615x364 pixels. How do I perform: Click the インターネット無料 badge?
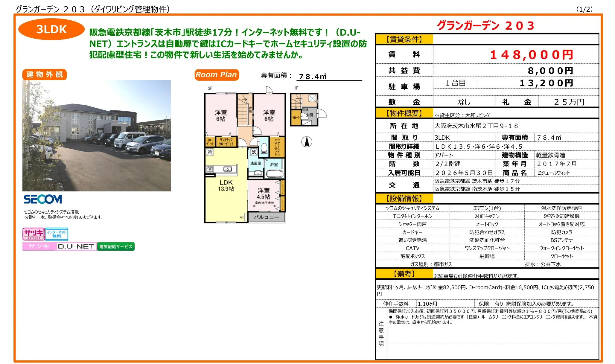click(57, 234)
